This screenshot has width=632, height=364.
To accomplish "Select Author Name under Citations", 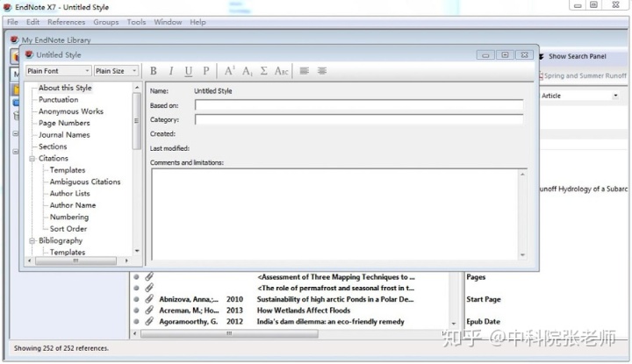I will click(x=73, y=205).
